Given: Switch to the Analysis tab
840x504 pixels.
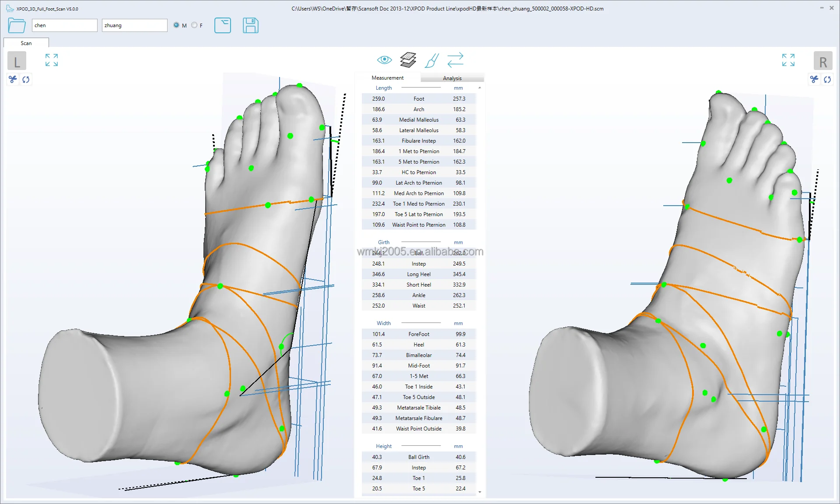Looking at the screenshot, I should pos(452,78).
